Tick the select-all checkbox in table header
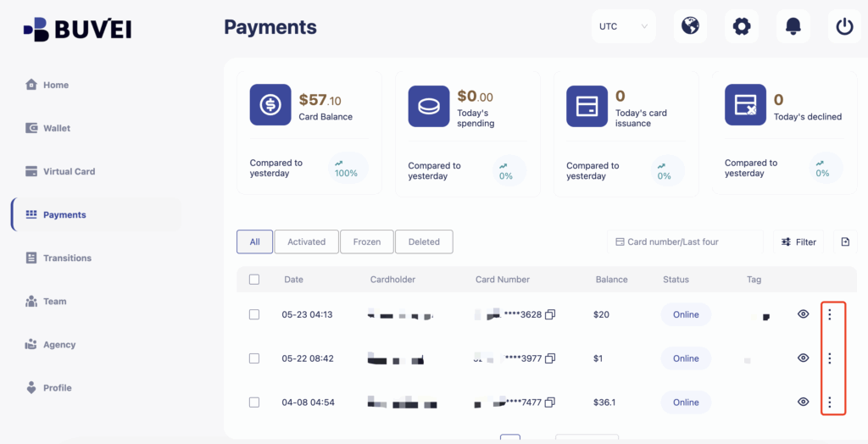The height and width of the screenshot is (444, 868). (x=254, y=280)
